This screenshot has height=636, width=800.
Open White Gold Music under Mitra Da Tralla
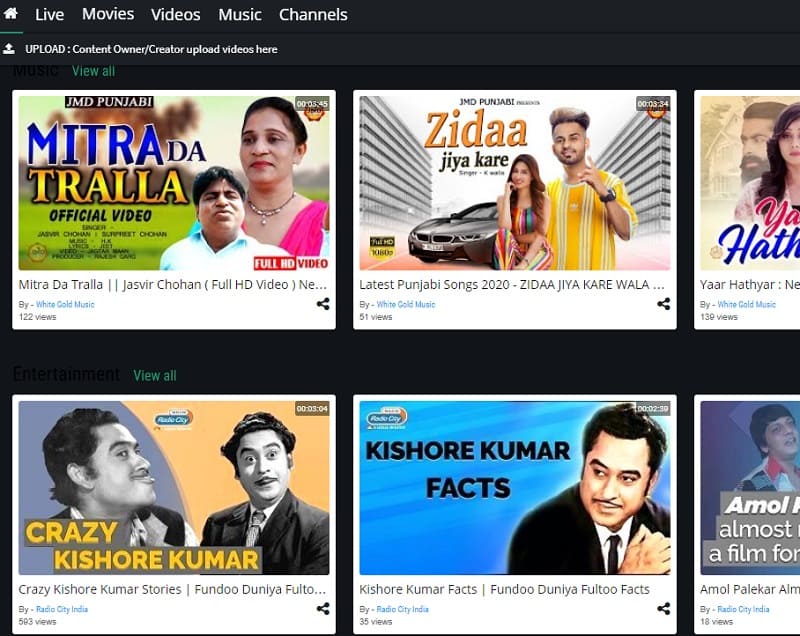(x=65, y=304)
